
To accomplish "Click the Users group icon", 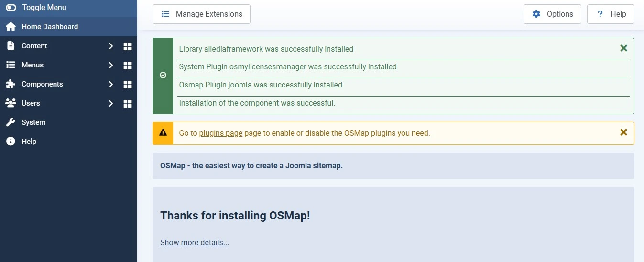I will tap(11, 103).
